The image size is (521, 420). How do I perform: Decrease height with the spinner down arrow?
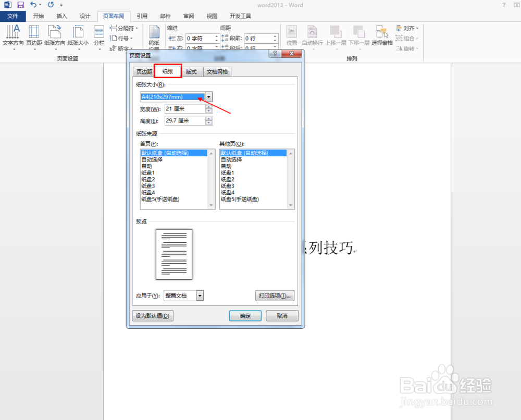209,122
